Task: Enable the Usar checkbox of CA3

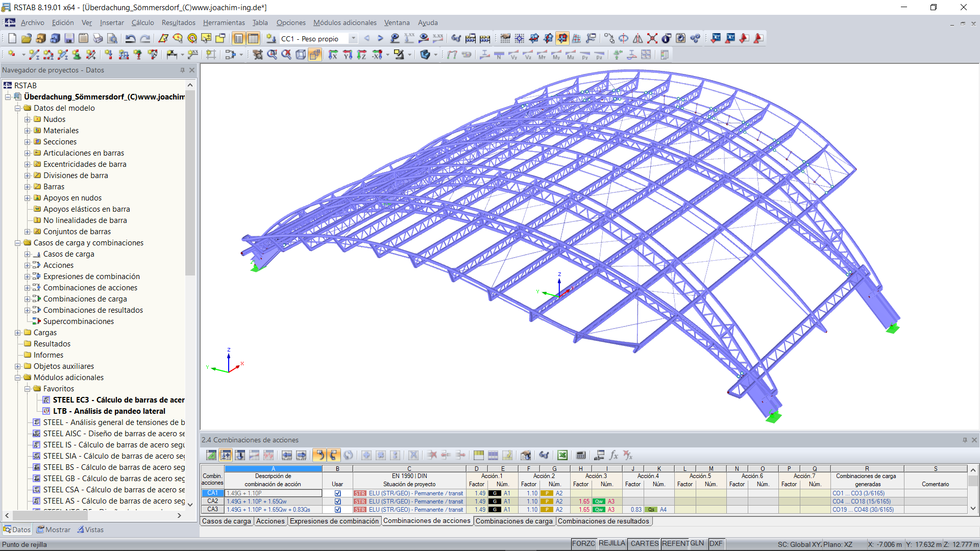Action: pos(337,509)
